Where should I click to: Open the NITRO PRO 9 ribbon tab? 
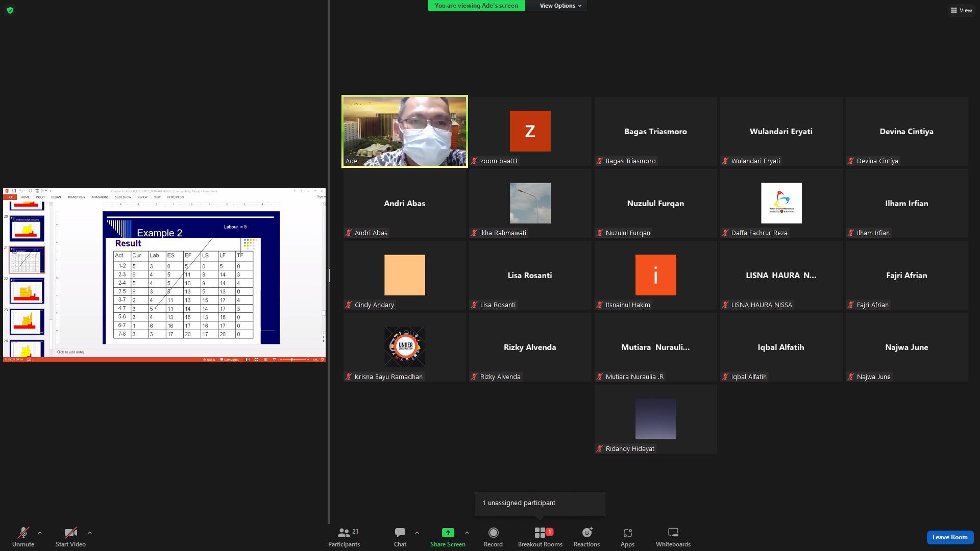click(x=176, y=197)
